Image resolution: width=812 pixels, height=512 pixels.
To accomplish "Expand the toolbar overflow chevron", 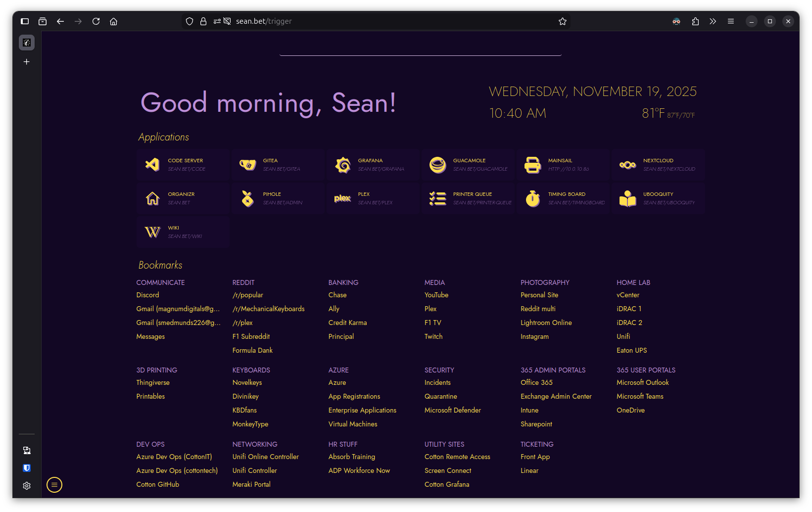I will pyautogui.click(x=713, y=21).
